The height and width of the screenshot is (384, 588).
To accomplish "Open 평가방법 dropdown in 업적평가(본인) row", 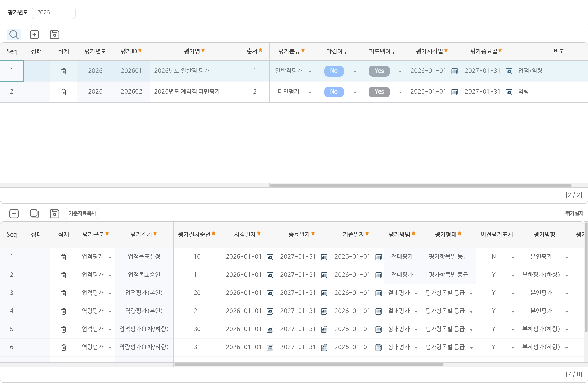I will point(416,293).
